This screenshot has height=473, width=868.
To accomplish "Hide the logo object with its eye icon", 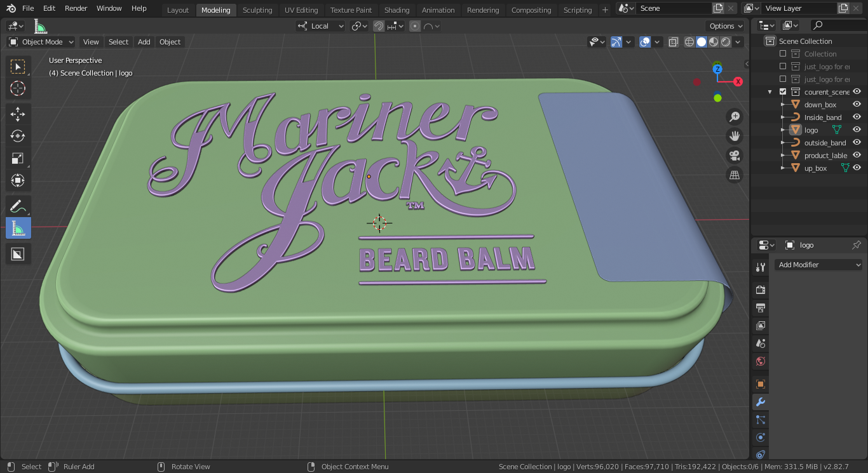I will pos(857,130).
